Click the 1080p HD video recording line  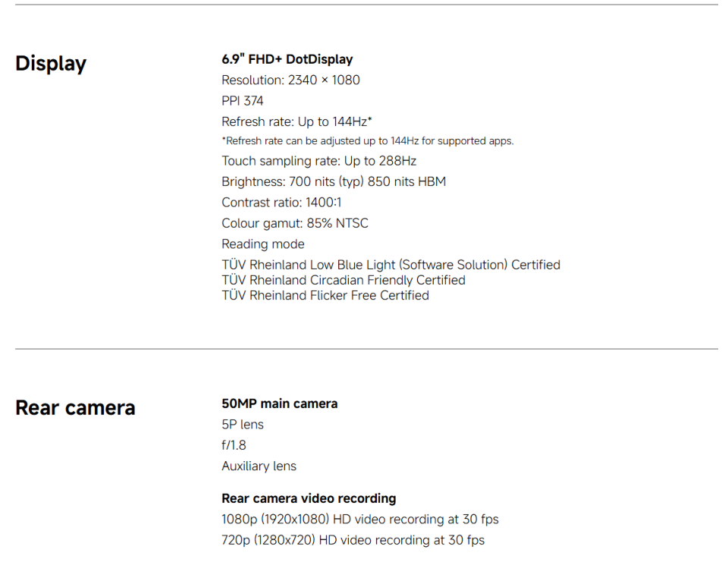[360, 520]
